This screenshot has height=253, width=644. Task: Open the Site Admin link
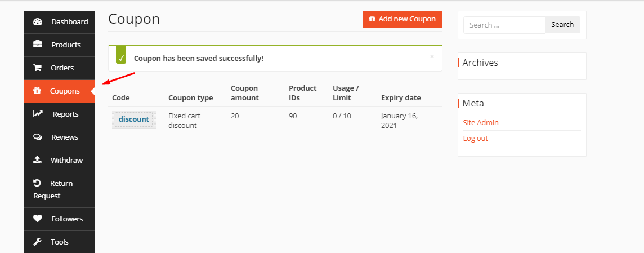pyautogui.click(x=481, y=122)
